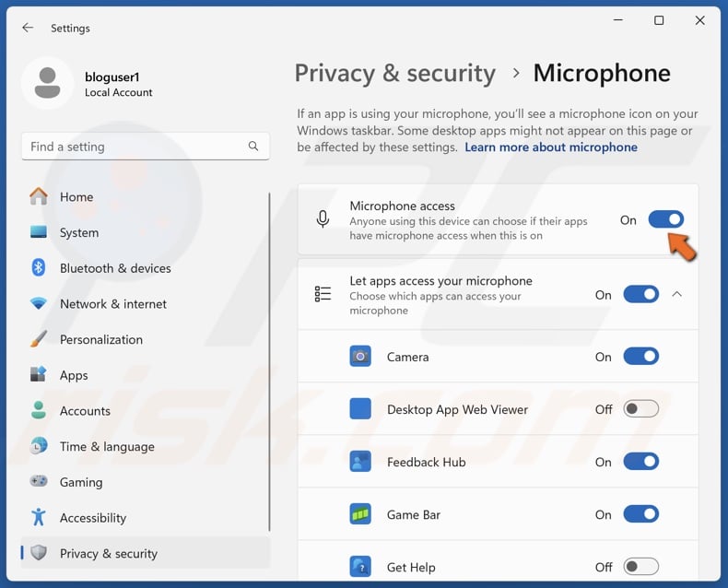Click the Accessibility figure icon
The height and width of the screenshot is (588, 728).
click(x=39, y=518)
